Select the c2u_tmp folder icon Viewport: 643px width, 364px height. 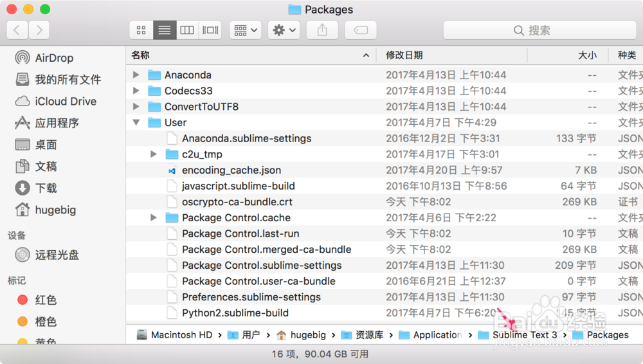172,154
